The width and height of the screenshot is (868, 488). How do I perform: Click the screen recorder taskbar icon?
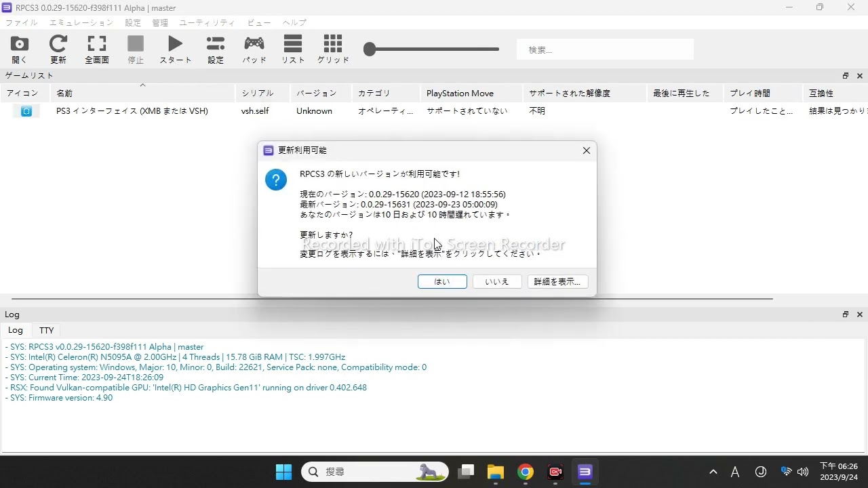555,472
